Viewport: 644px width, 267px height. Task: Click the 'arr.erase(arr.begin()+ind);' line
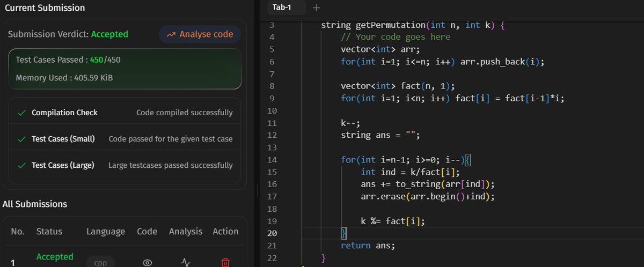[428, 197]
